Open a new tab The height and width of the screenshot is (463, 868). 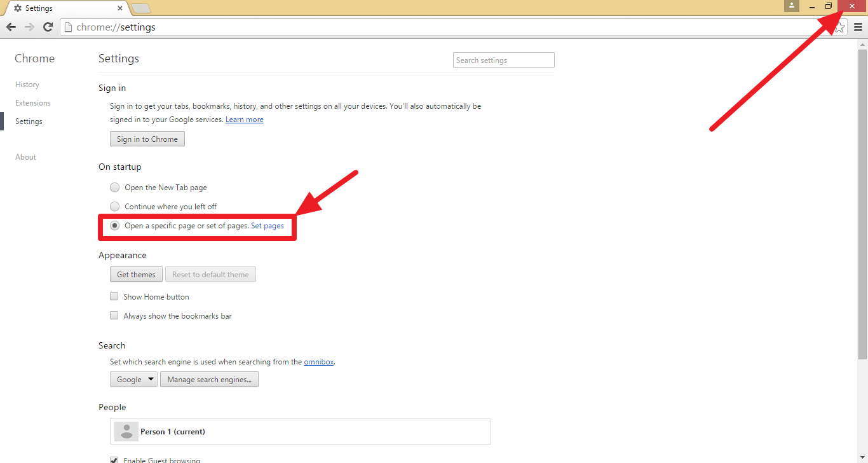click(141, 8)
